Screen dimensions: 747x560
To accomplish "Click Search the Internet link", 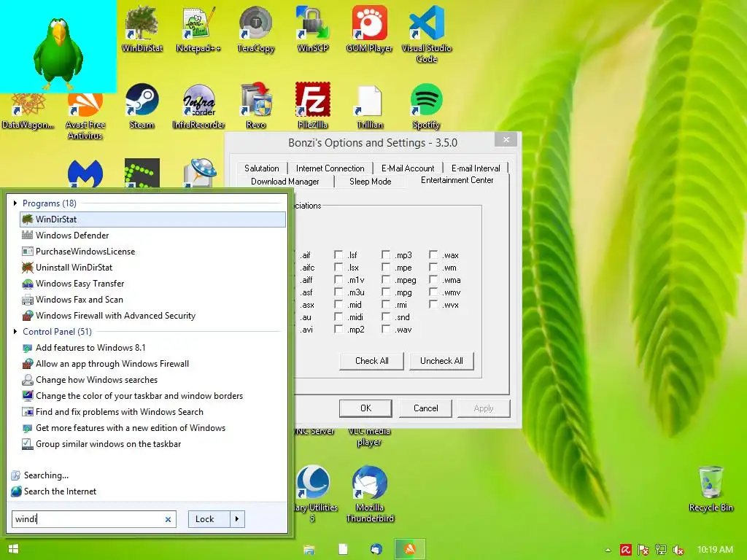I will coord(60,491).
